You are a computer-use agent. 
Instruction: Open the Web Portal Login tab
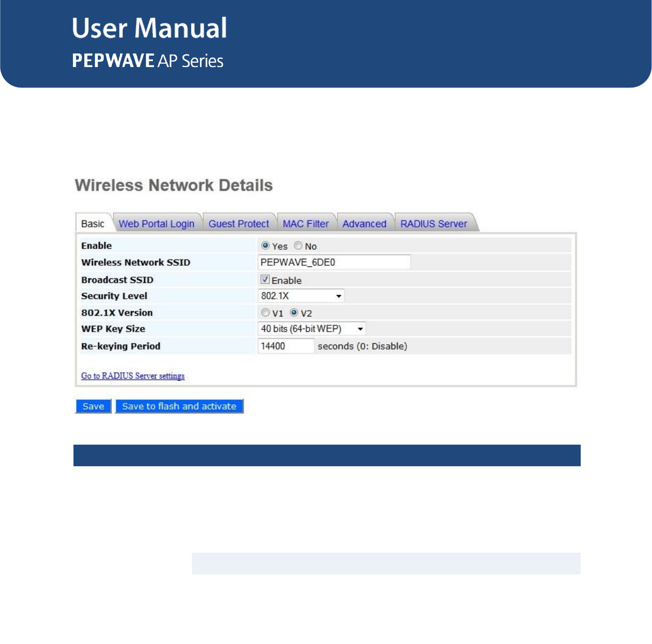(x=157, y=224)
